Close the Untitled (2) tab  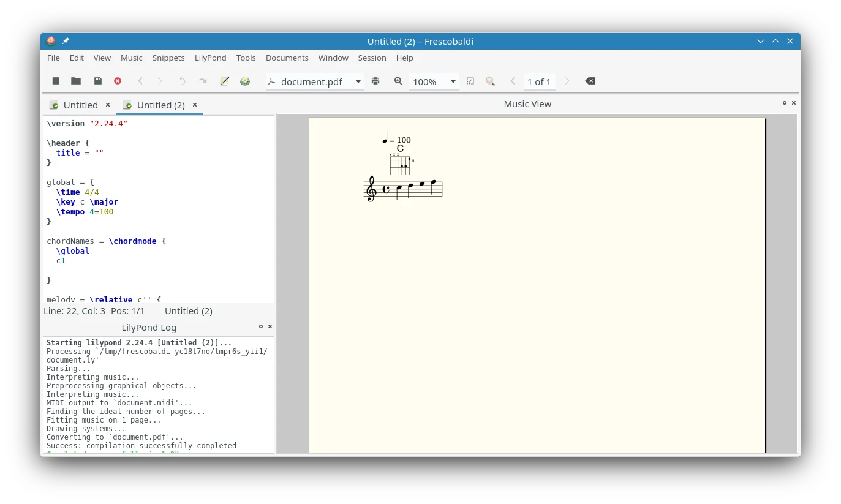click(x=195, y=105)
